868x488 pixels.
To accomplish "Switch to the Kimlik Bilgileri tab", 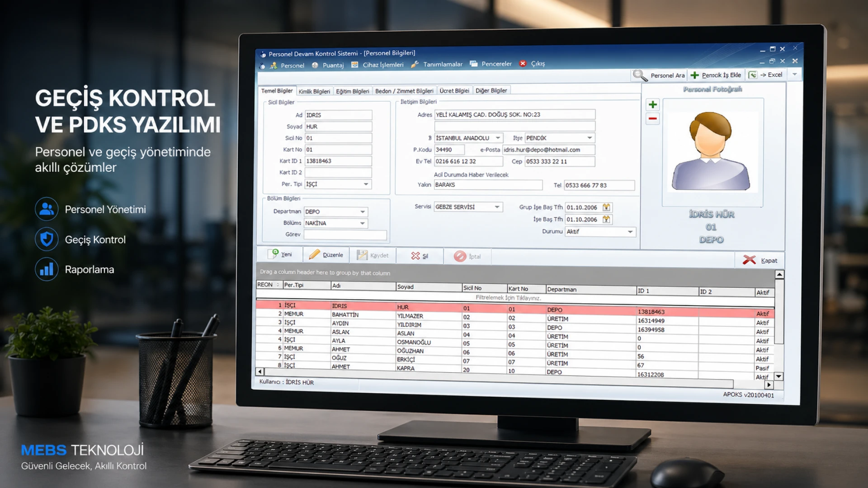I will coord(314,91).
